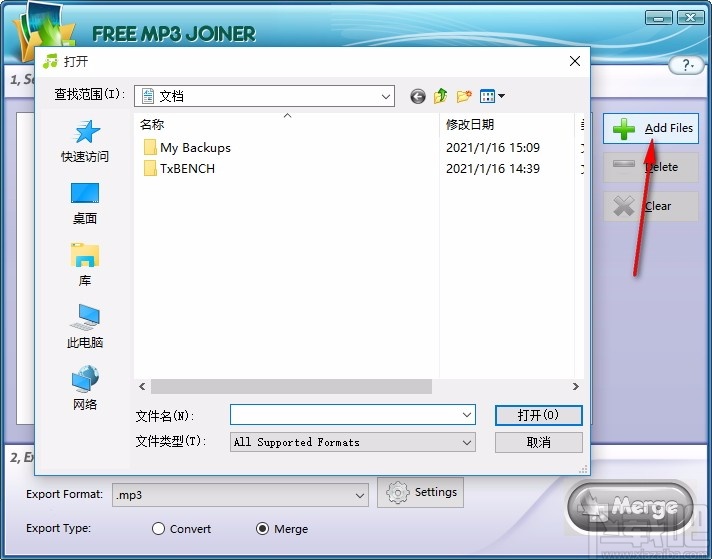Expand the file name (文件名) dropdown arrow
This screenshot has width=712, height=560.
tap(466, 415)
